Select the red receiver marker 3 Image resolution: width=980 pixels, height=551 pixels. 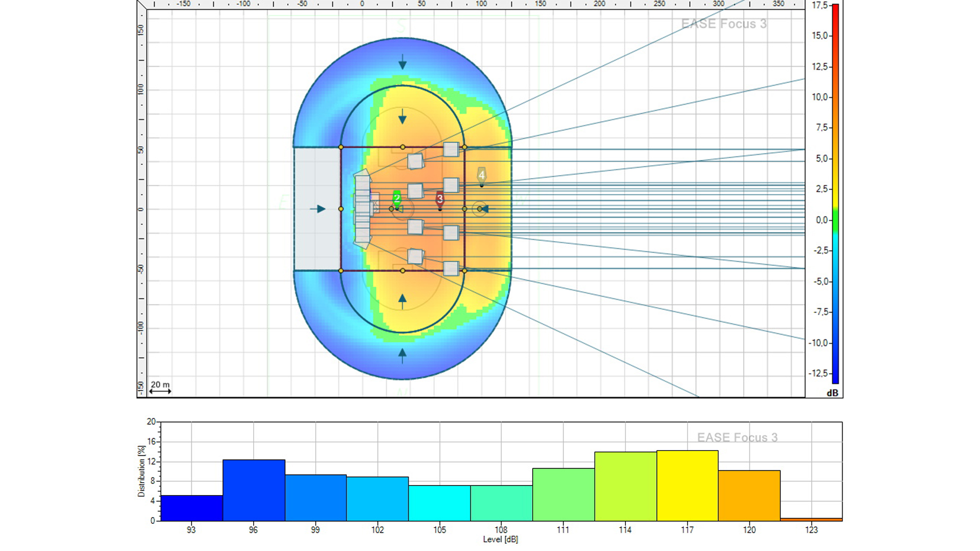click(x=440, y=198)
